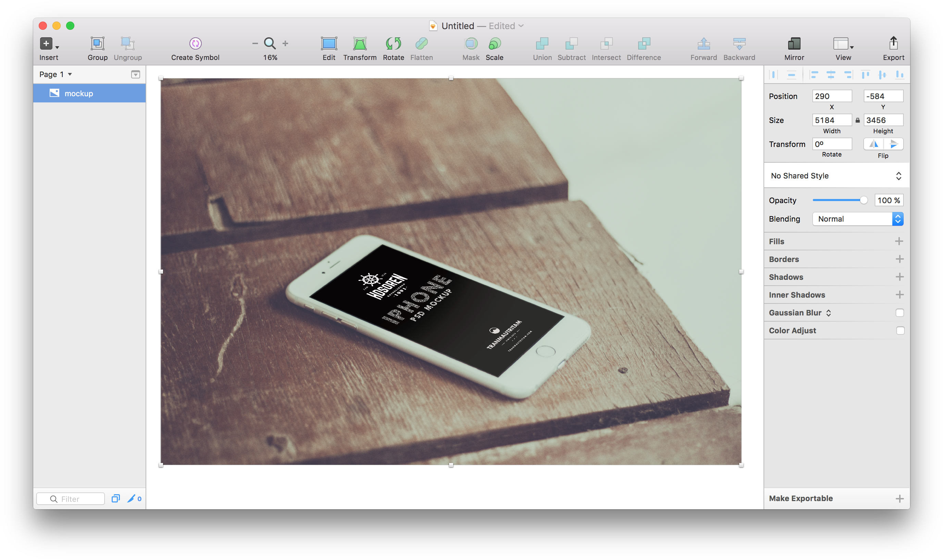Click the Group layers icon

(x=97, y=44)
